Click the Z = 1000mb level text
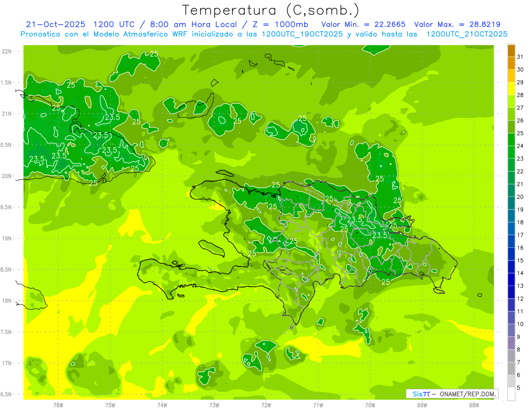 pyautogui.click(x=285, y=24)
